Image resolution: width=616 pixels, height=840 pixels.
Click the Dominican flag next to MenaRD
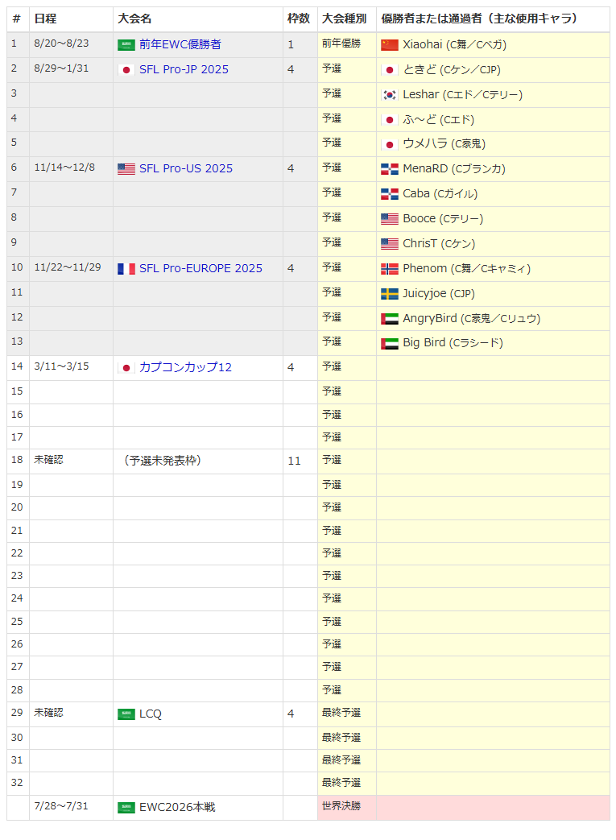click(390, 169)
